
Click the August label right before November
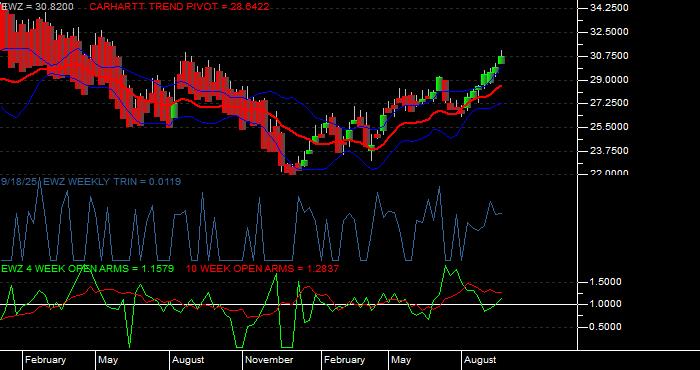pyautogui.click(x=188, y=360)
